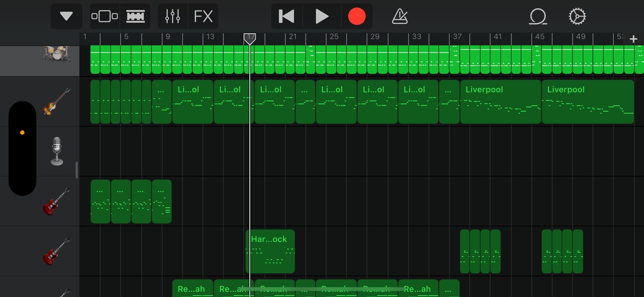644x297 pixels.
Task: Select the Har...ock guitar region
Action: click(x=270, y=251)
